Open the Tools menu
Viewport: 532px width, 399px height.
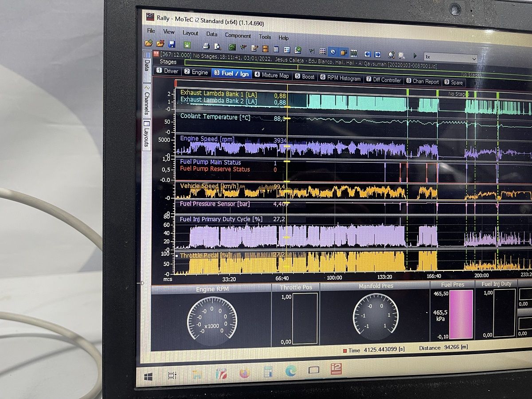pos(265,37)
